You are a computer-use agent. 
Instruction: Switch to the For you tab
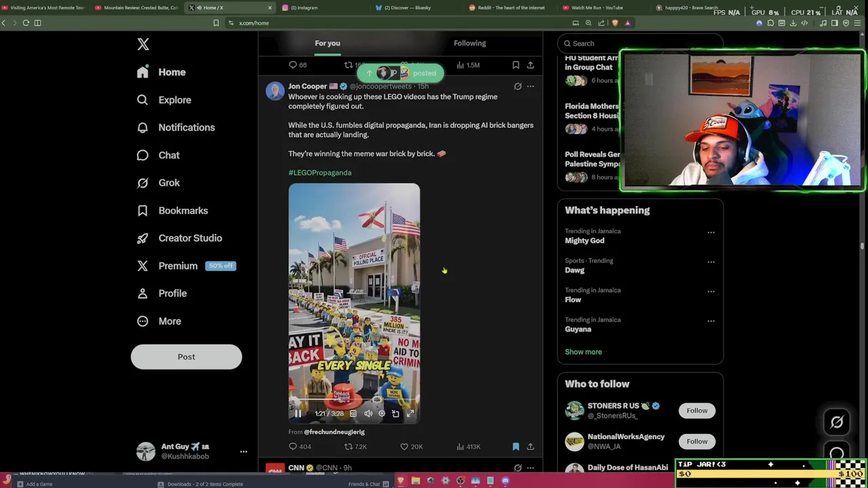coord(328,43)
